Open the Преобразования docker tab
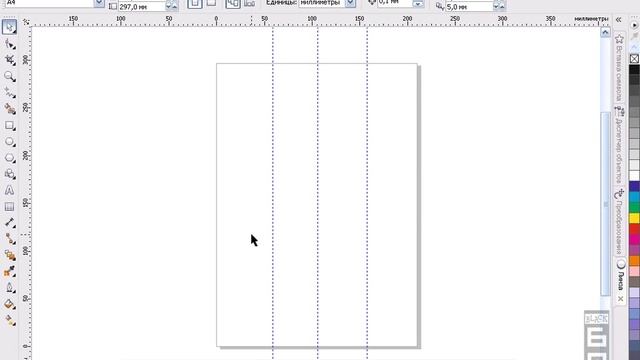The image size is (640, 360). click(619, 222)
